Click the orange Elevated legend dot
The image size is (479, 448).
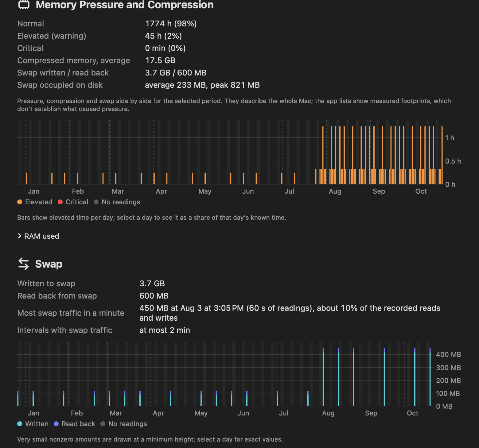click(20, 202)
